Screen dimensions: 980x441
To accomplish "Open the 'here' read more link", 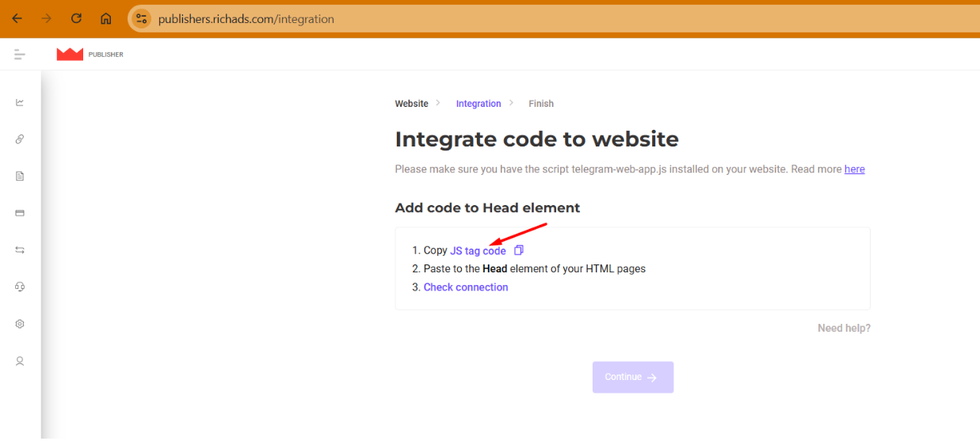I will pos(854,169).
